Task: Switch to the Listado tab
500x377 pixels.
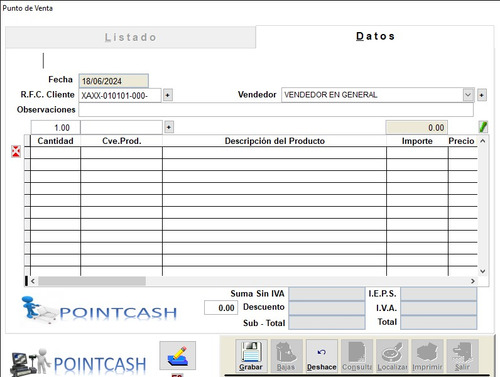Action: [131, 37]
